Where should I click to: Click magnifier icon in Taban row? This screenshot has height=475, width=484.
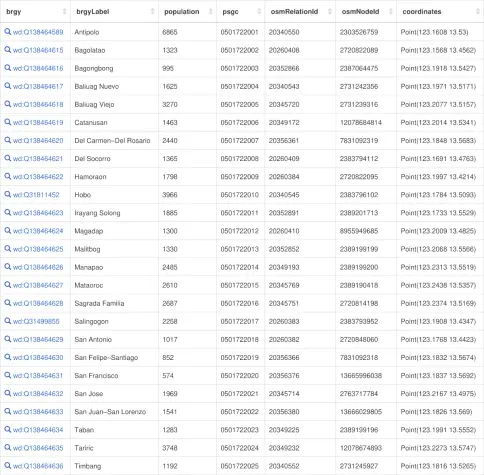click(x=7, y=429)
